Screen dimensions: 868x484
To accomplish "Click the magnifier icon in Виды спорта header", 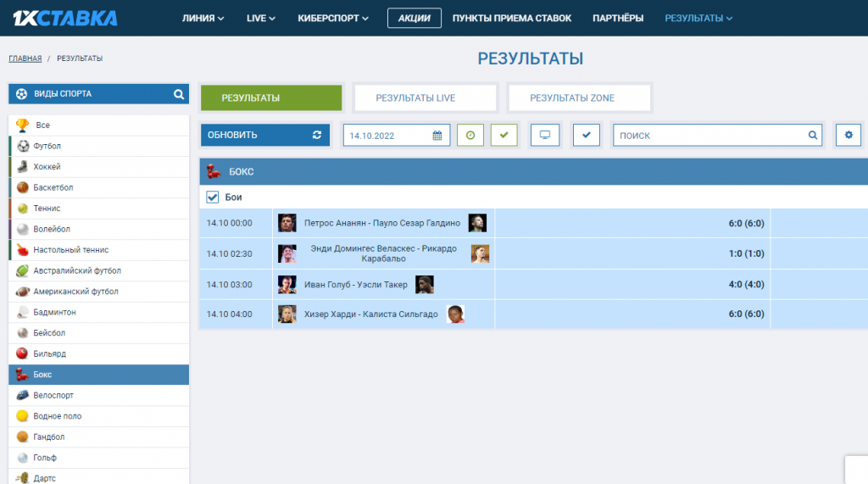I will coord(179,94).
